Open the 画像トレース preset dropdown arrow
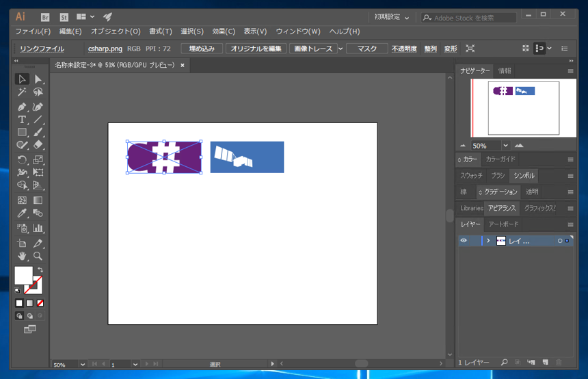Image resolution: width=588 pixels, height=379 pixels. pos(340,49)
